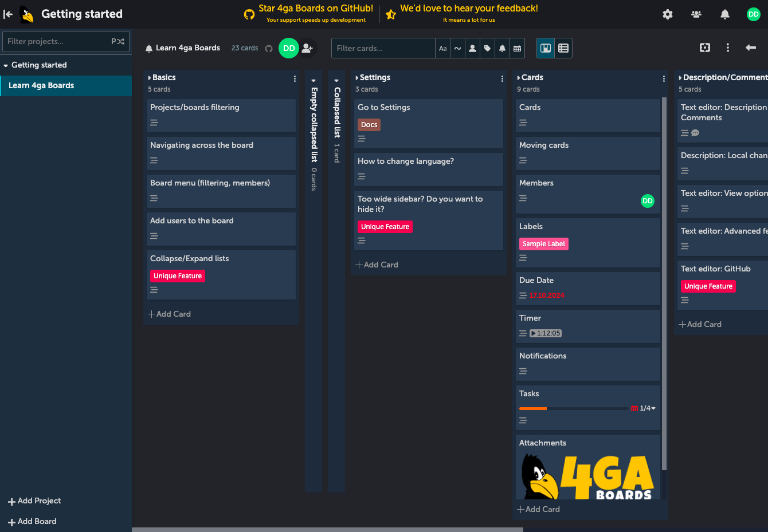768x532 pixels.
Task: Click the horizontal scrollbar at bottom
Action: [x=327, y=530]
